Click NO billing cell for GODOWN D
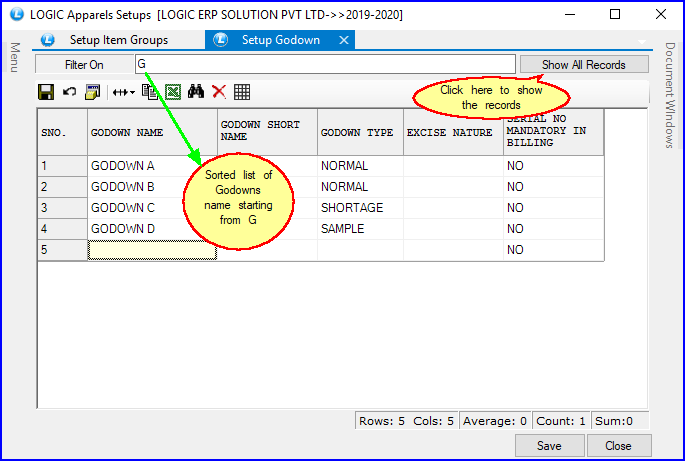The width and height of the screenshot is (685, 461). (x=554, y=229)
